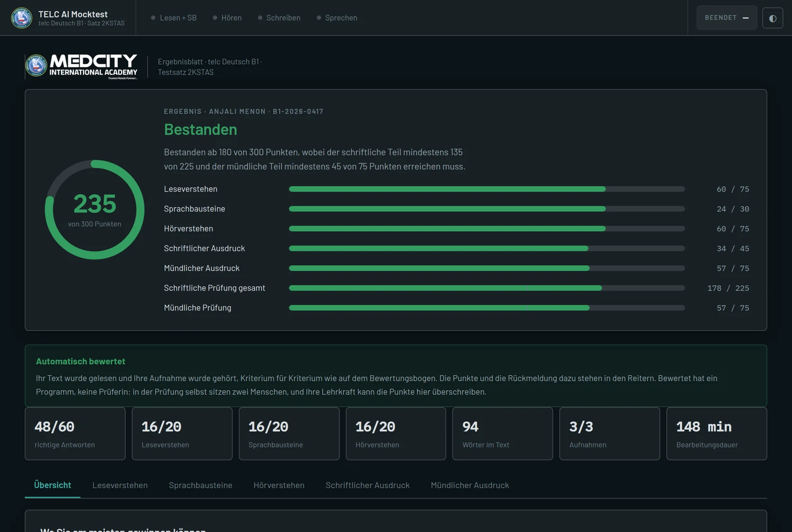Click the '178 / 225' score value
The height and width of the screenshot is (532, 792).
(x=728, y=288)
